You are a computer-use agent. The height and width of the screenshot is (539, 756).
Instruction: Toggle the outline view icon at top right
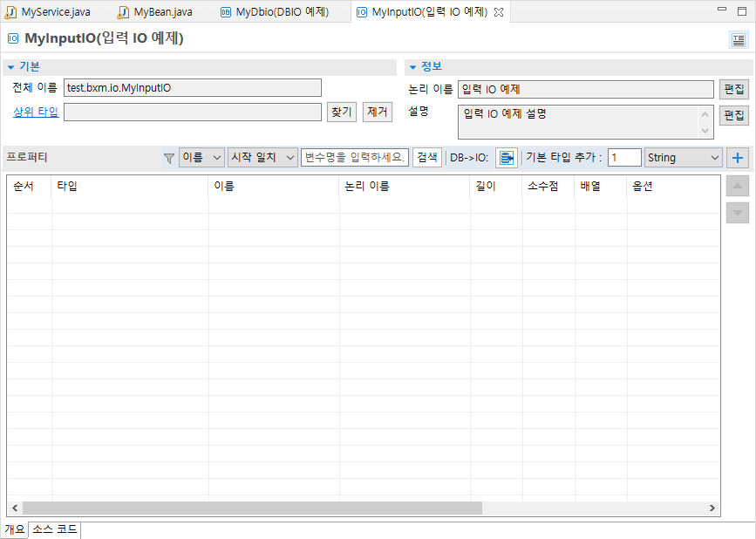[737, 39]
